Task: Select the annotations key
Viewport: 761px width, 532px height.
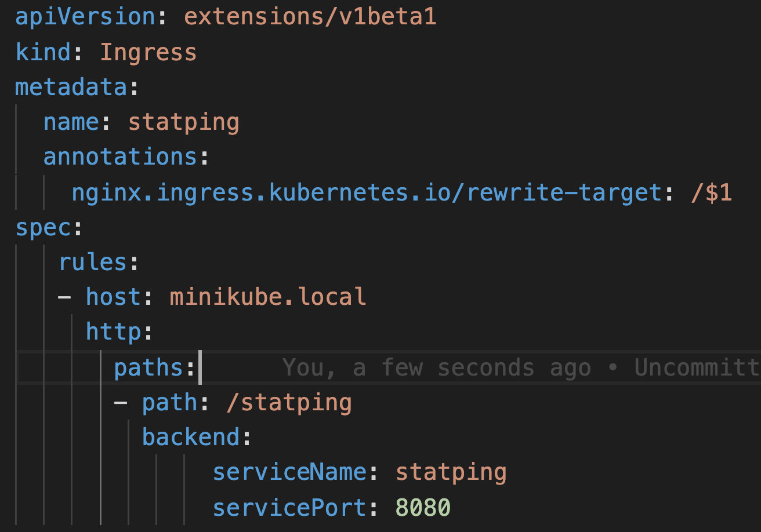Action: pyautogui.click(x=120, y=156)
